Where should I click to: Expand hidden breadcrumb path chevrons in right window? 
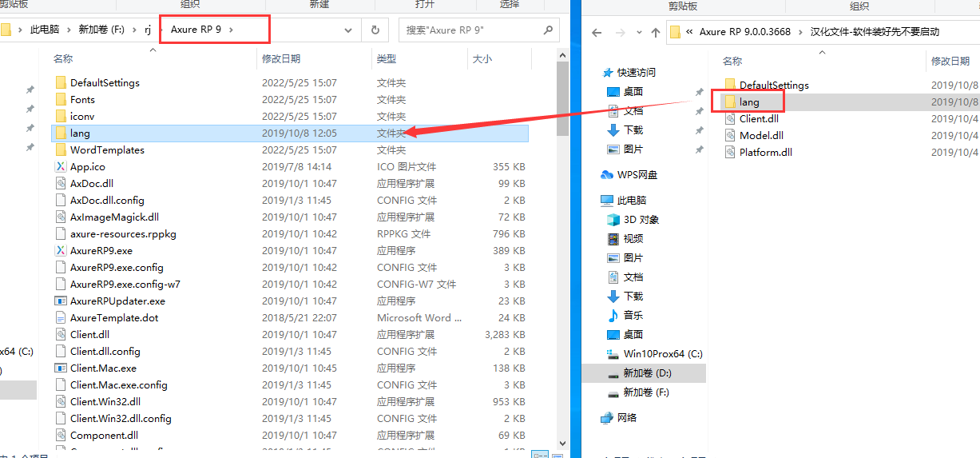pyautogui.click(x=688, y=33)
